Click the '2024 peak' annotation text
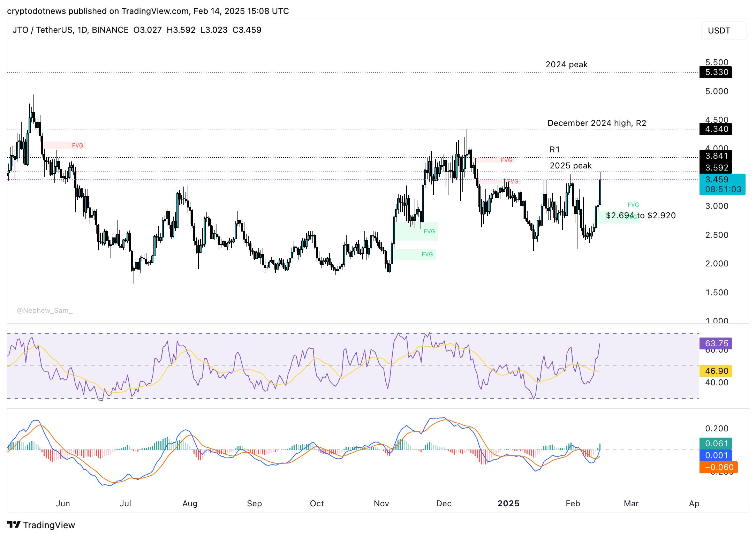 tap(566, 65)
